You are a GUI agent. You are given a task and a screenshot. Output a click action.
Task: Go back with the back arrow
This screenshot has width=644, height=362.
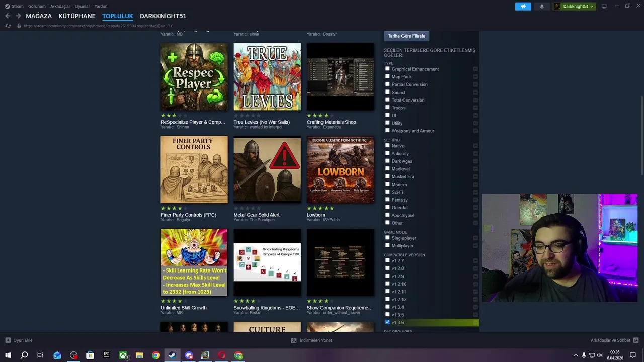[x=8, y=16]
